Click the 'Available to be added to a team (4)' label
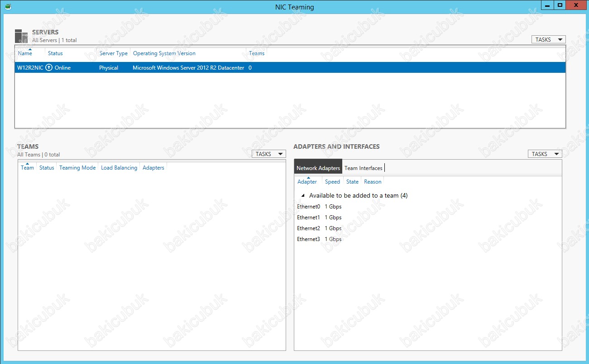 coord(359,196)
